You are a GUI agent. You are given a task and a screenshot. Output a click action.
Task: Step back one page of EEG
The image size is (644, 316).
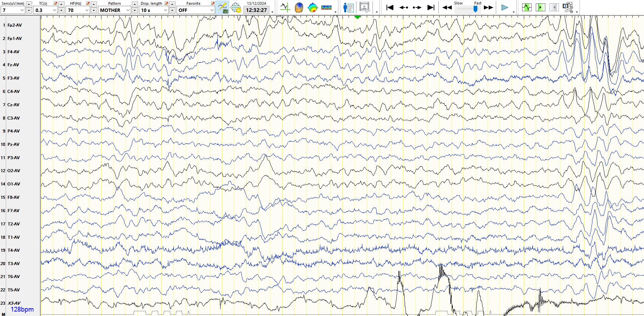pyautogui.click(x=404, y=8)
